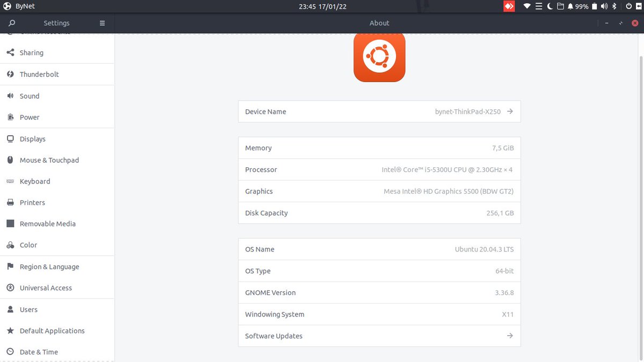The height and width of the screenshot is (362, 644).
Task: Open the volume speaker tray icon
Action: tap(604, 6)
